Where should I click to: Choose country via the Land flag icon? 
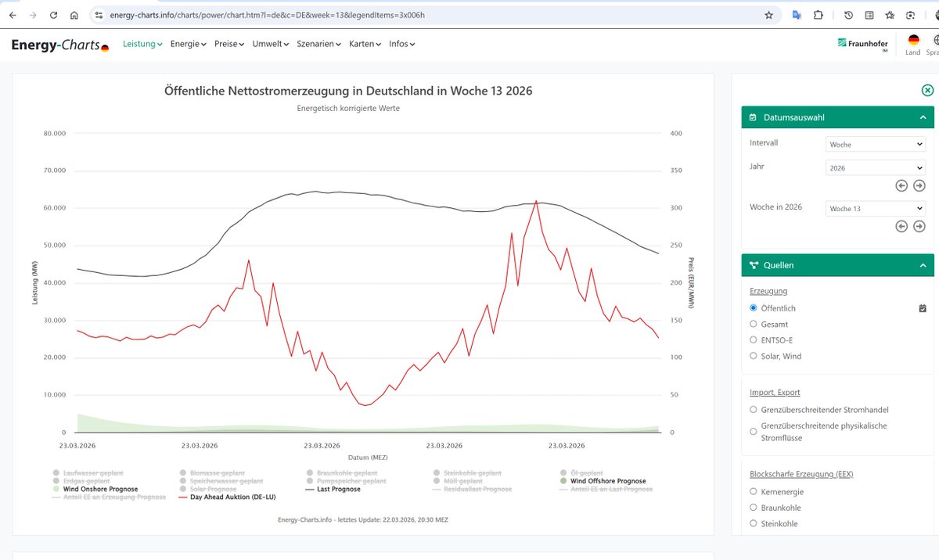click(x=913, y=40)
